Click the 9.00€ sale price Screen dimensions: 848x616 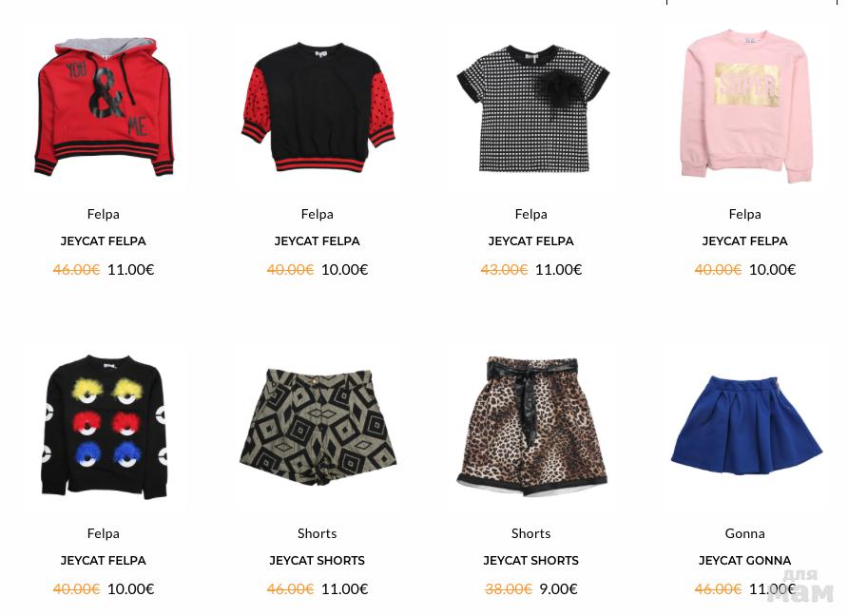[558, 588]
